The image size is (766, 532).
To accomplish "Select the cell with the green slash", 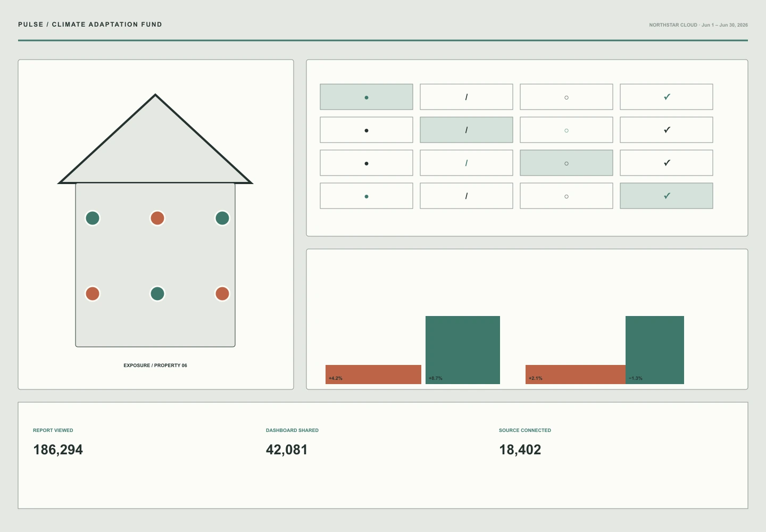I will (467, 163).
